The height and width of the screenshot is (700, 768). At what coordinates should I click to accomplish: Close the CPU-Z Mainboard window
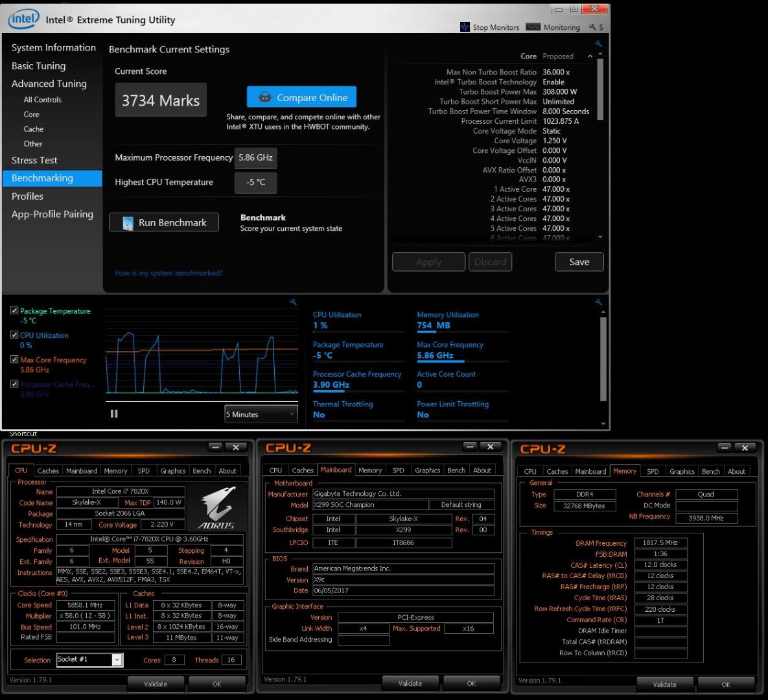point(490,447)
